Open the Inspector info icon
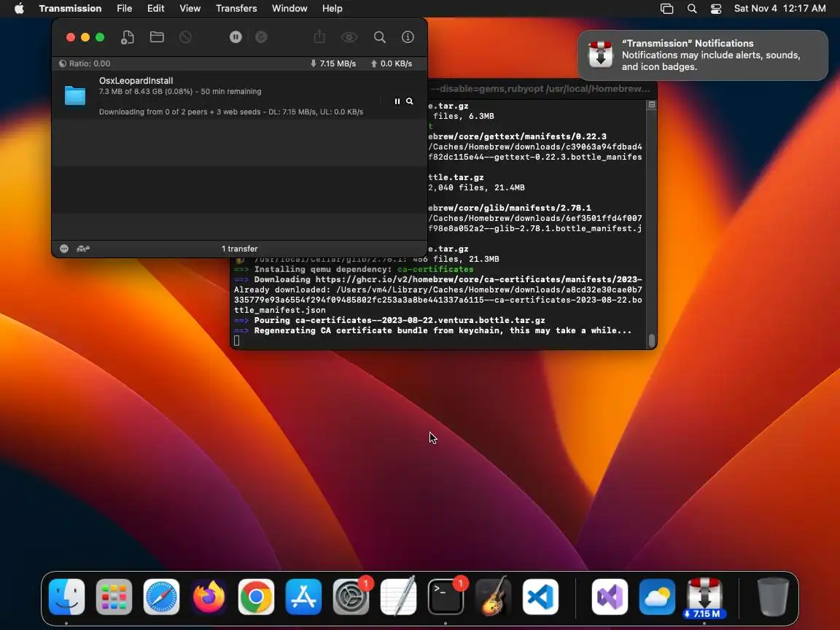 pos(408,37)
